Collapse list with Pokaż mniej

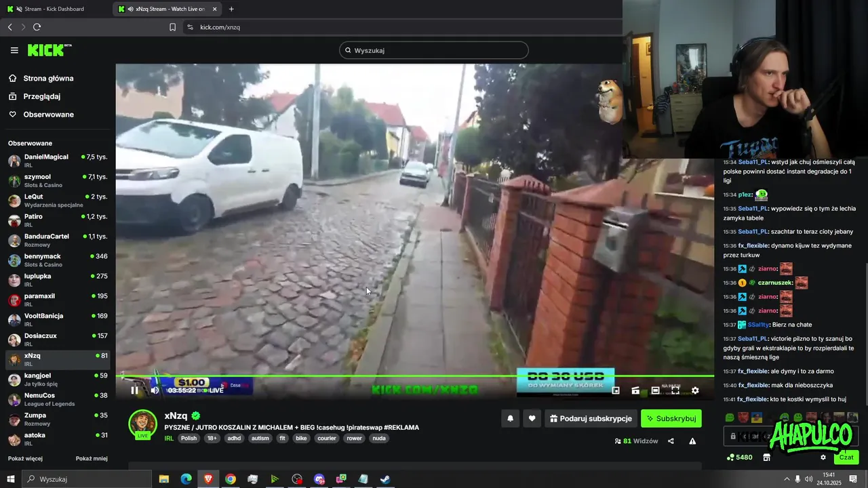click(x=92, y=459)
